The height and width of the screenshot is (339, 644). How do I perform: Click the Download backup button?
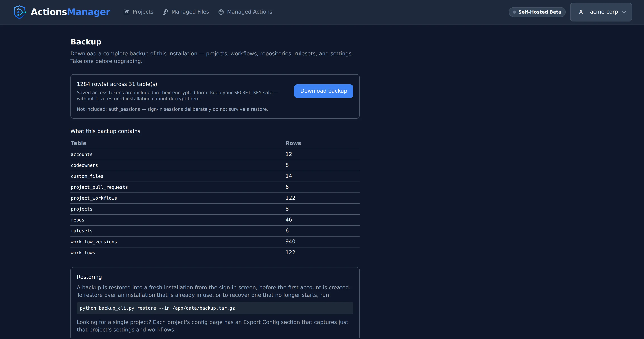point(324,91)
